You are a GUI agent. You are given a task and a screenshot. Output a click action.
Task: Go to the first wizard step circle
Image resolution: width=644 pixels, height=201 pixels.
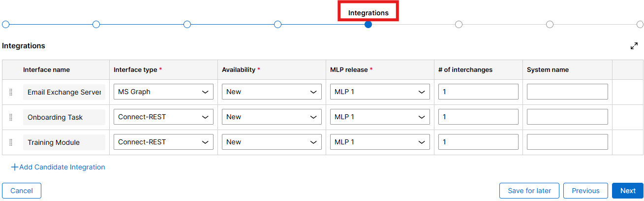tap(5, 24)
